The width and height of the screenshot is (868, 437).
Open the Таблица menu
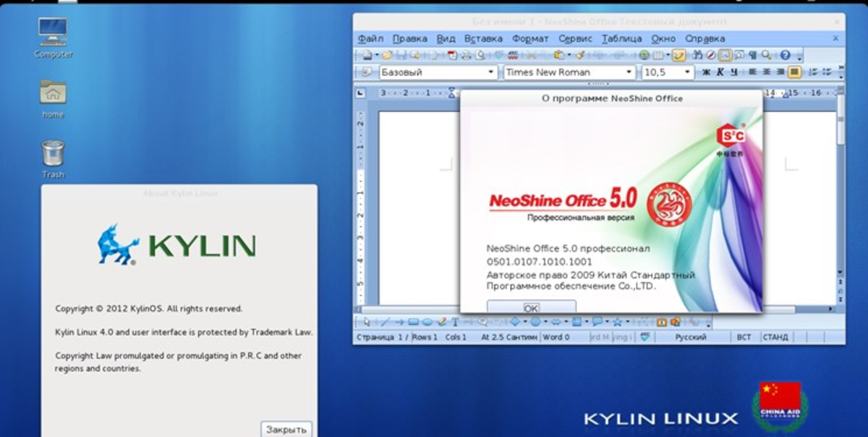coord(621,38)
